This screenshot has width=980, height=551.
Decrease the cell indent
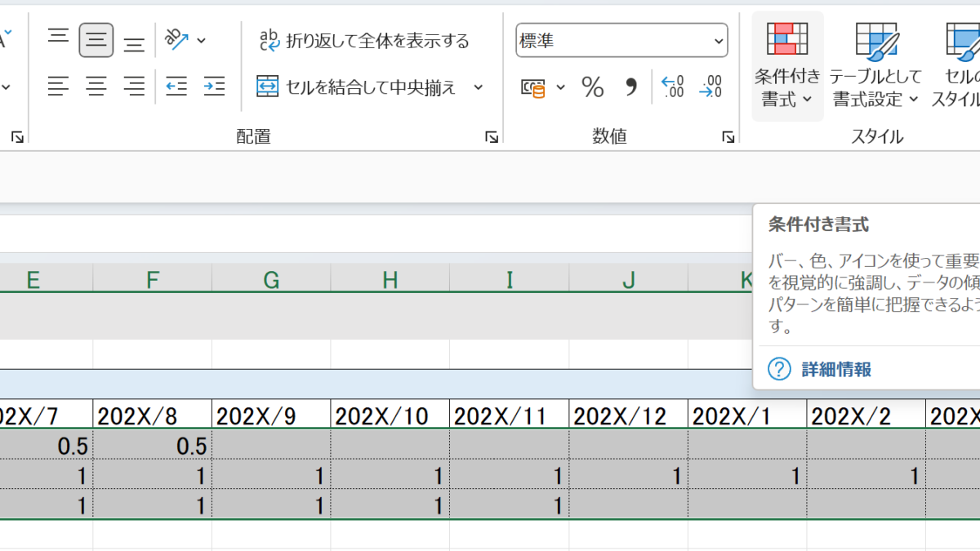[176, 86]
